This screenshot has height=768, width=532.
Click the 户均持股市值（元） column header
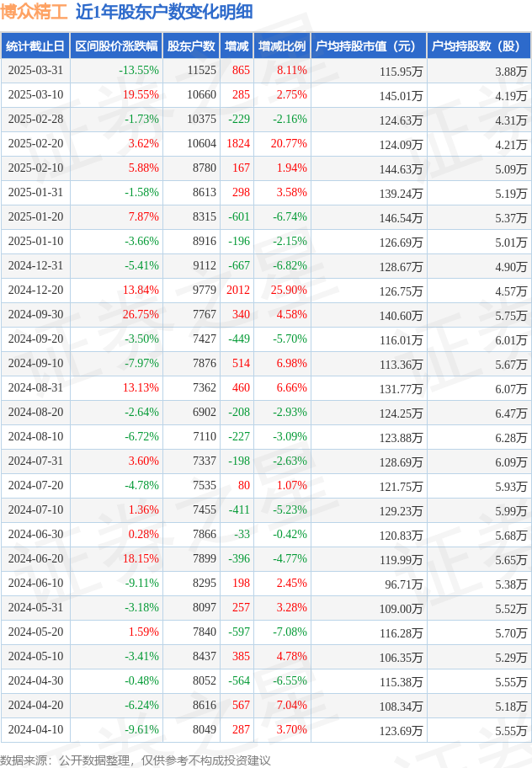369,46
